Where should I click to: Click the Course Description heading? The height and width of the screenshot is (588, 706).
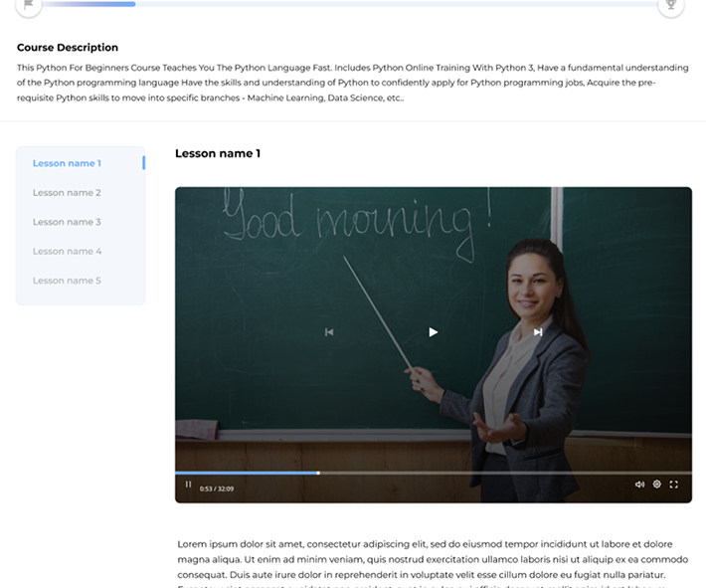click(68, 48)
